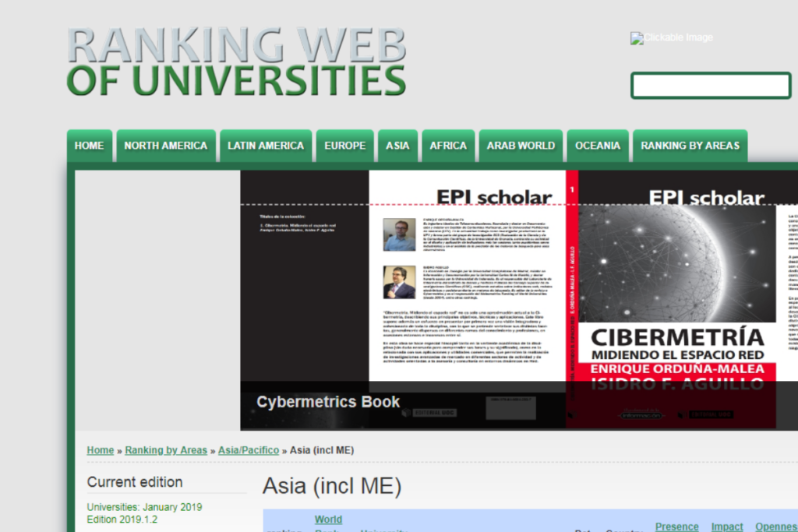The height and width of the screenshot is (532, 798).
Task: Sort table by Presence column link
Action: [x=676, y=527]
